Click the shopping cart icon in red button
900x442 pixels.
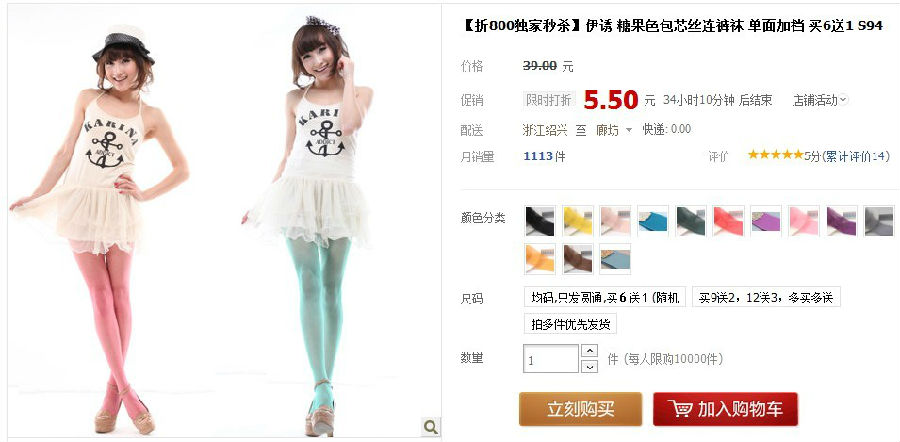click(680, 409)
